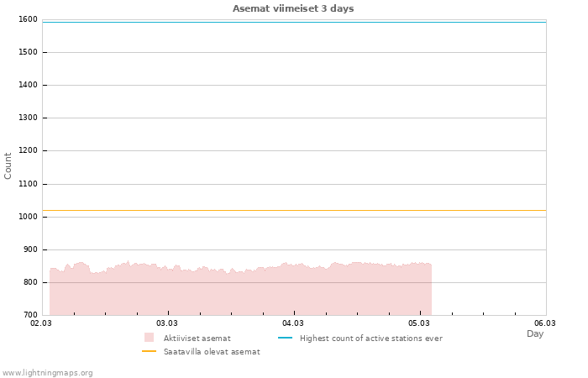Click the chart title Asemat viimeiset 3 days
This screenshot has height=378, width=588.
293,8
